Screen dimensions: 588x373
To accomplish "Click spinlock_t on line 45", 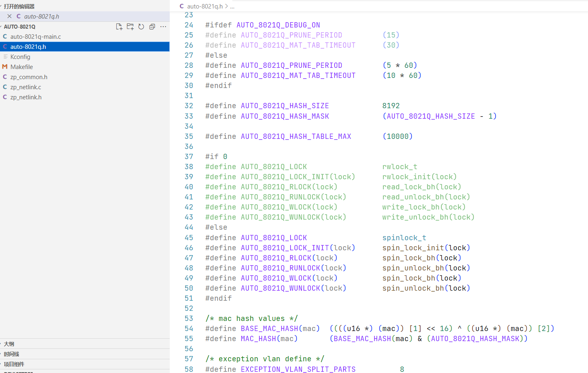I will [405, 238].
